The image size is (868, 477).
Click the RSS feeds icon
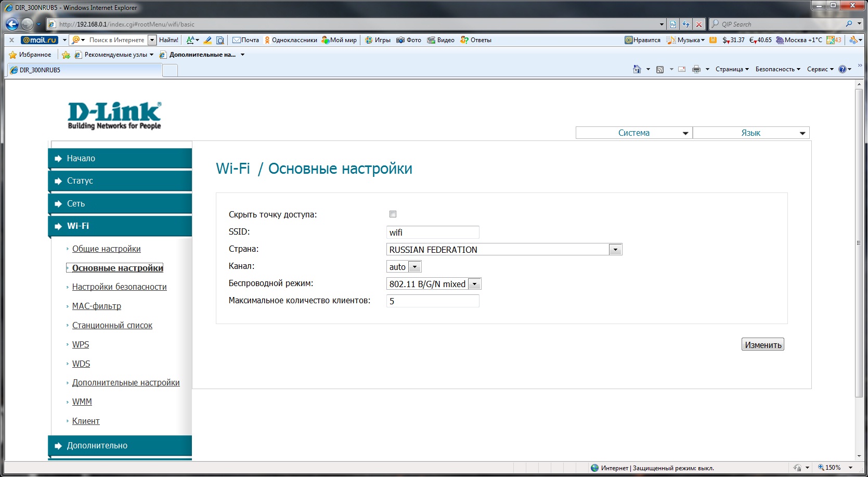click(x=660, y=69)
